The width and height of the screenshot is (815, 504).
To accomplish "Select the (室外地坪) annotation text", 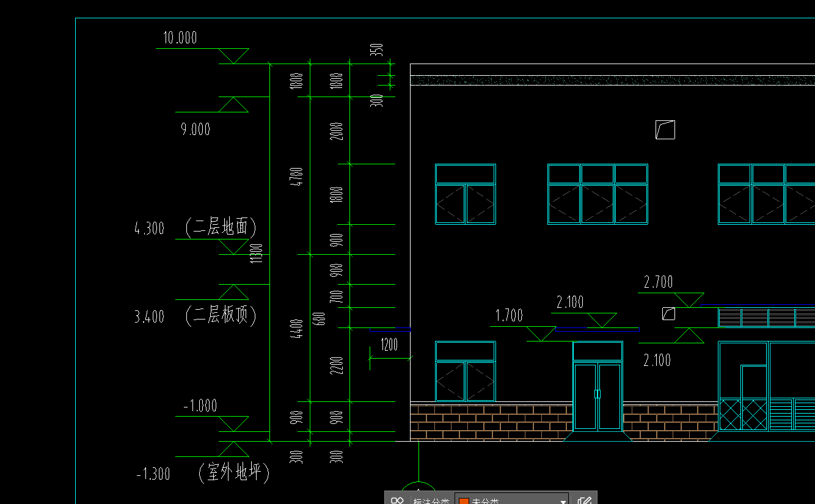I will tap(234, 472).
